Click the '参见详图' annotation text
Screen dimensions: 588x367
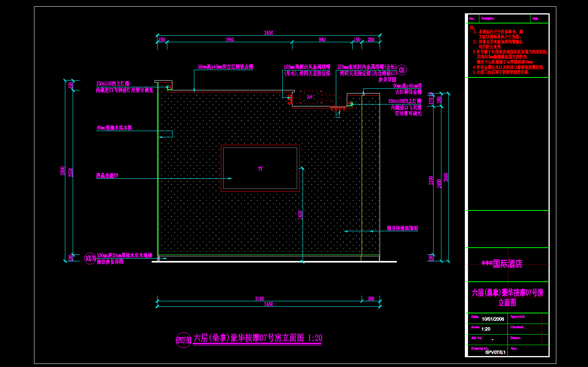387,79
